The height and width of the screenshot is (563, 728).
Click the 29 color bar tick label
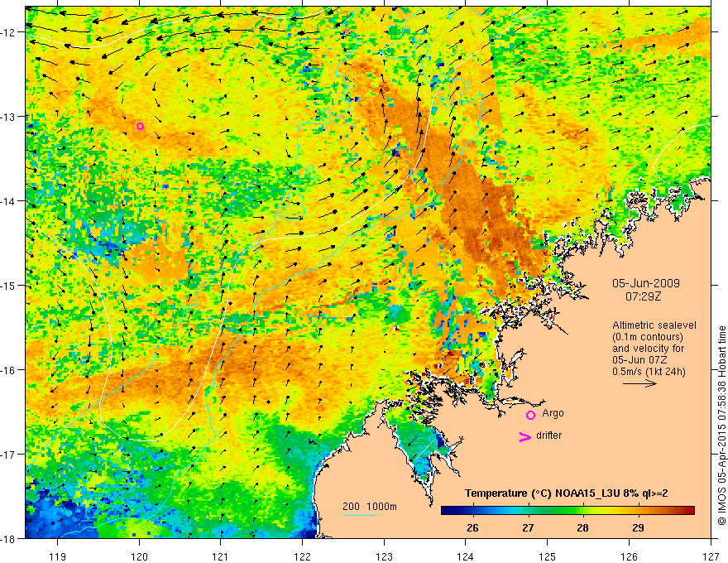tap(638, 528)
